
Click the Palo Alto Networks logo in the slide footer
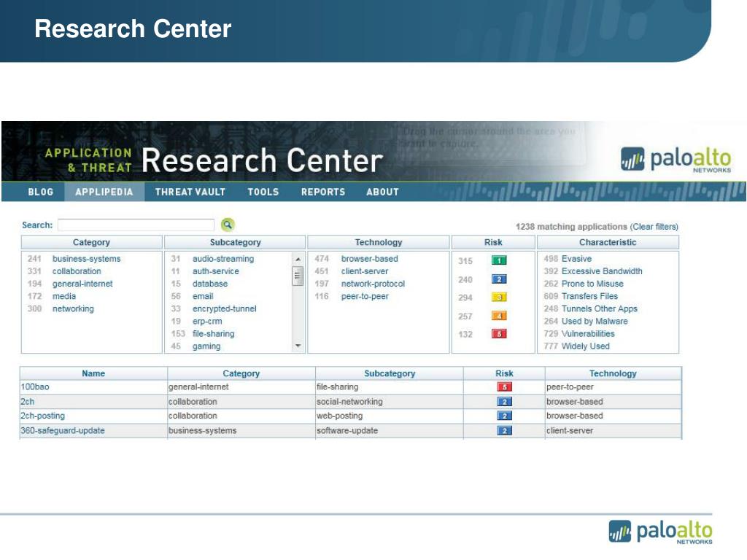click(660, 532)
